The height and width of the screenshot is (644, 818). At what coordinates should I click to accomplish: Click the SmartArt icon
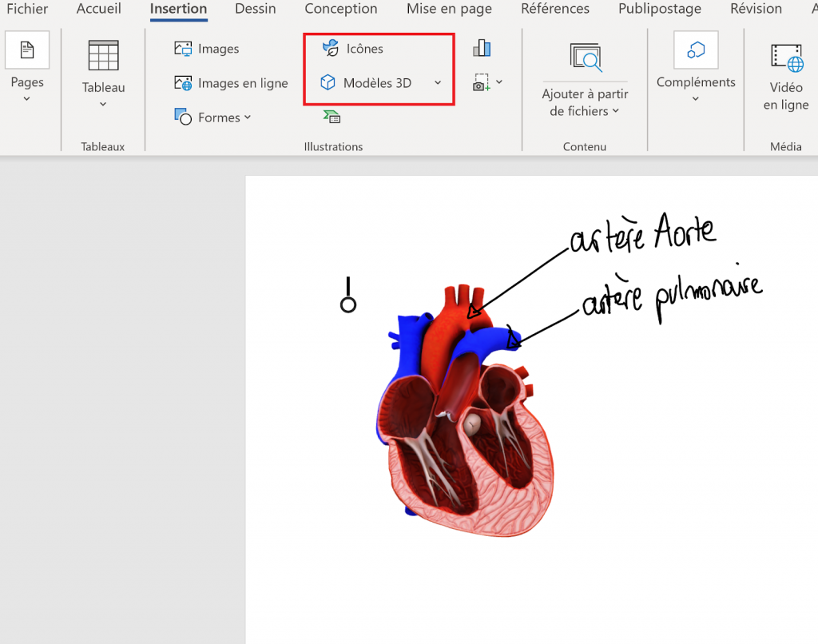tap(332, 117)
